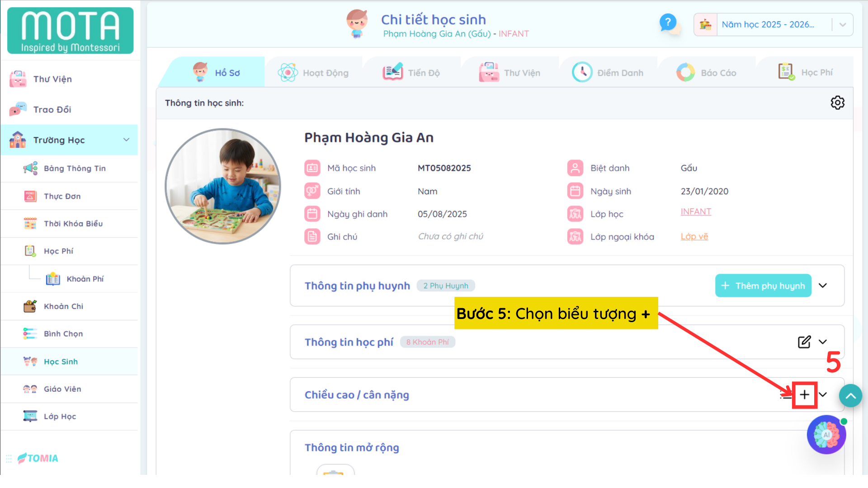Collapse the Trường Học sidebar section
This screenshot has height=488, width=868.
click(126, 140)
